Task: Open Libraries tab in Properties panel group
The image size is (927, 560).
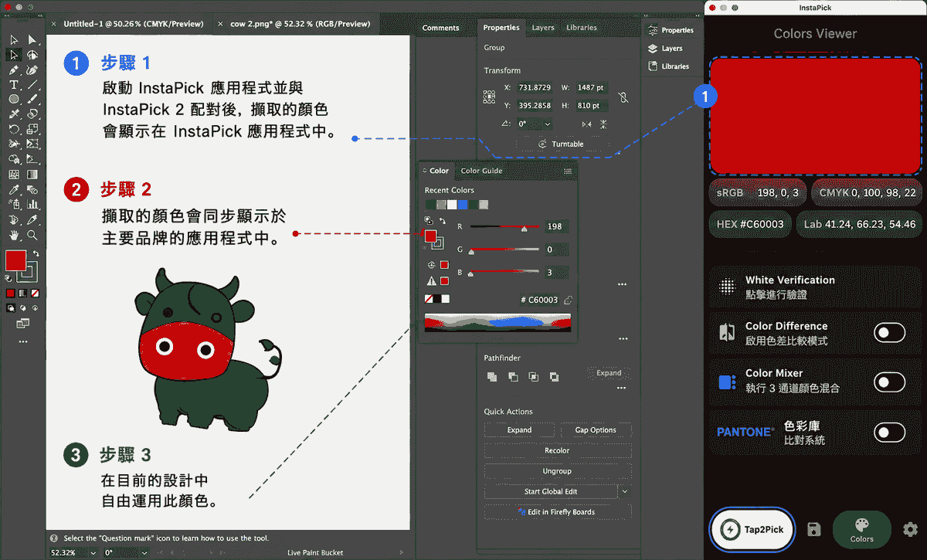Action: (x=582, y=28)
